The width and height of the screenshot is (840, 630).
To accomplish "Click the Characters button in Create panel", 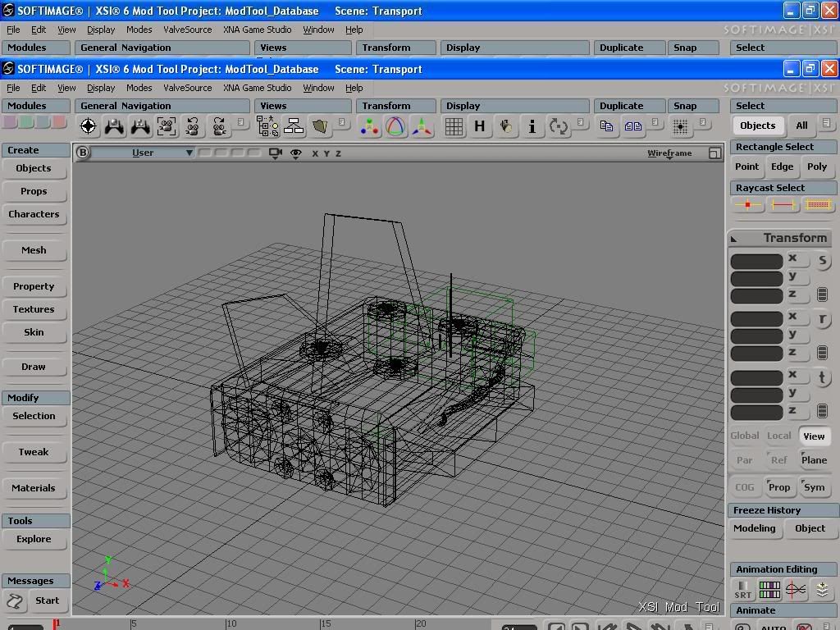I will point(34,214).
